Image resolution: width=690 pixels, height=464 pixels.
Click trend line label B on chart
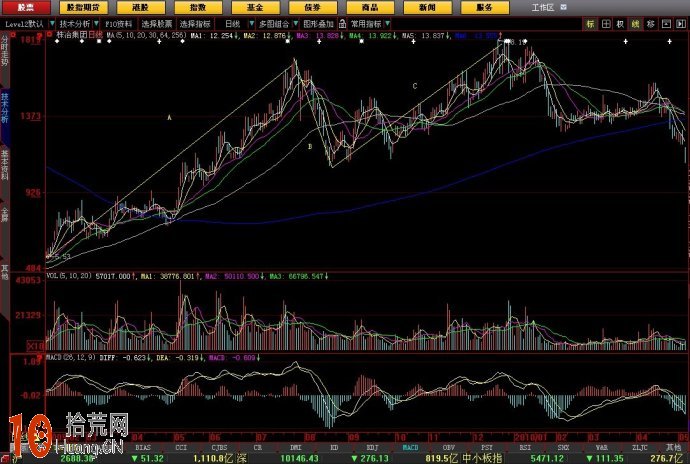[x=310, y=146]
